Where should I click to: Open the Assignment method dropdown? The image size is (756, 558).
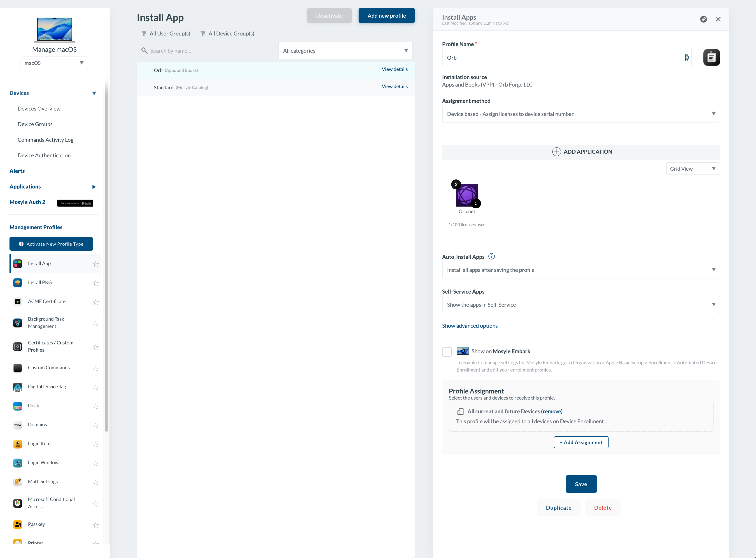pyautogui.click(x=581, y=114)
